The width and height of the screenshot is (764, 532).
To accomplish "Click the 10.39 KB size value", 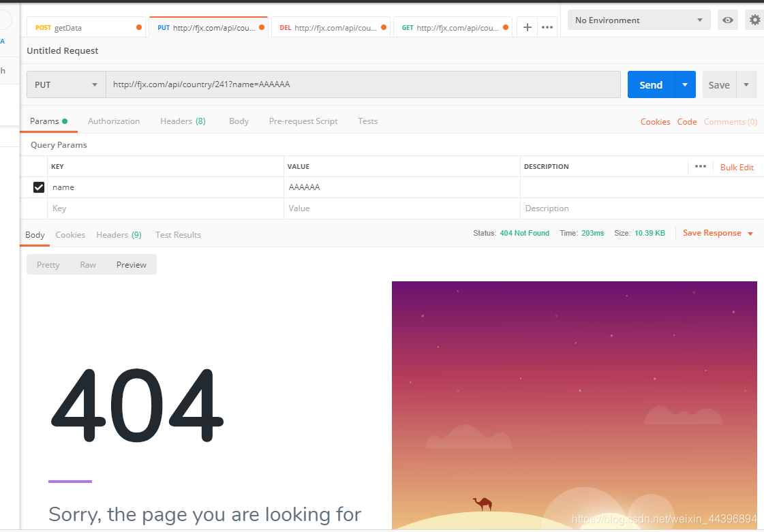I will (650, 233).
